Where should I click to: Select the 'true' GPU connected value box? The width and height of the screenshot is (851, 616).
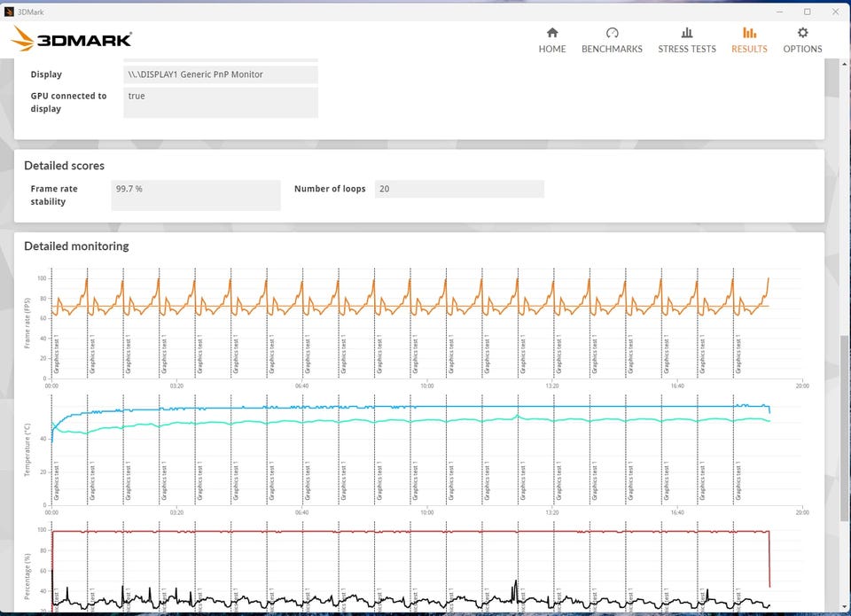click(x=219, y=102)
